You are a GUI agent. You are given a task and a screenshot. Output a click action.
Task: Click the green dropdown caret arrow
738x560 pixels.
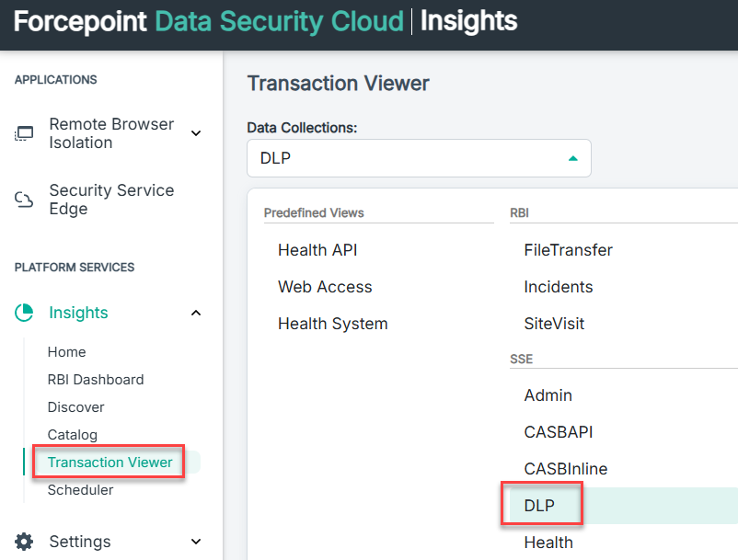pyautogui.click(x=572, y=158)
